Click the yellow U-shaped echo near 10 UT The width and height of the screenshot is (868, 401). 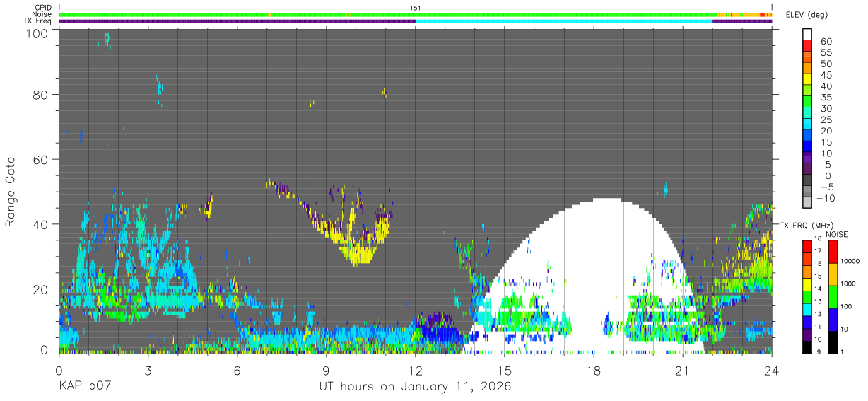point(360,244)
